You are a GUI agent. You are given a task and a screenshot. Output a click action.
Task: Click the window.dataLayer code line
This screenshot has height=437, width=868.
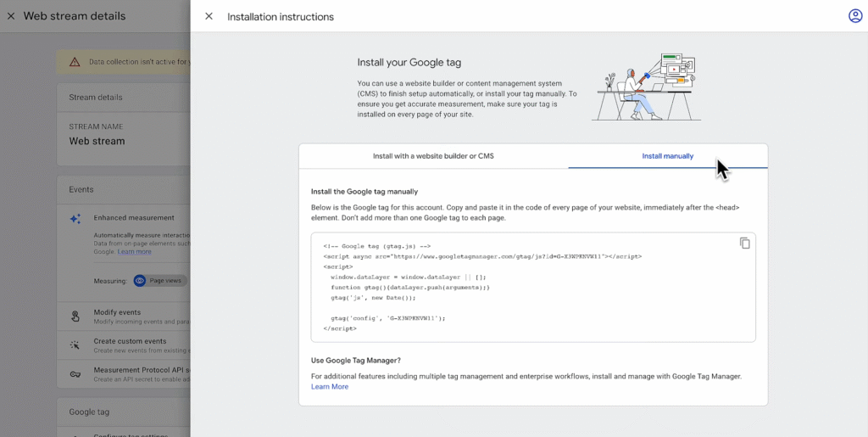[408, 277]
